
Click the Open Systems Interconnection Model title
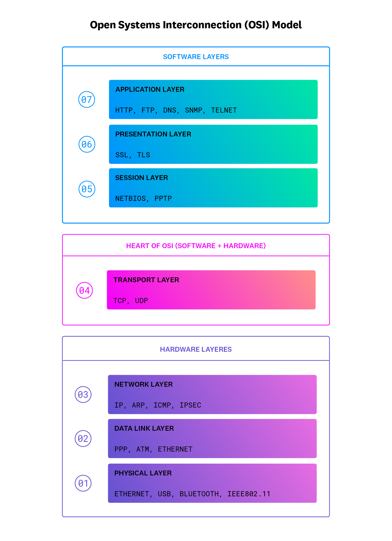pos(196,25)
